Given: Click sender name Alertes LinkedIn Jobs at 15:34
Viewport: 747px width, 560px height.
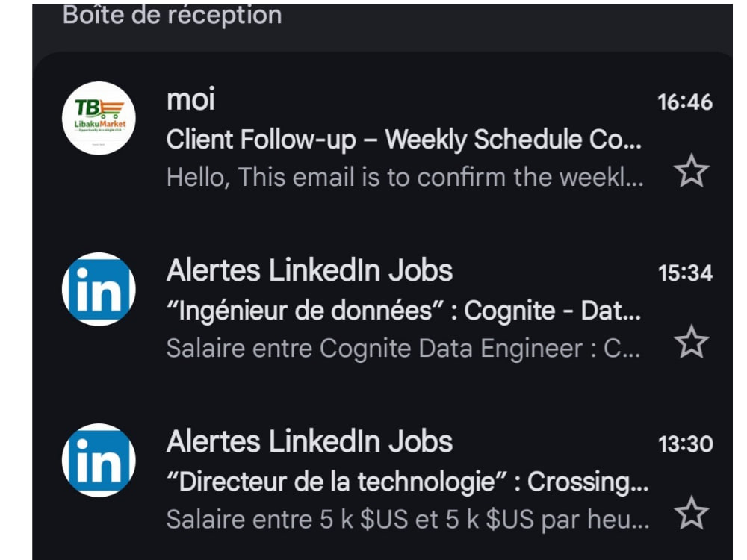Looking at the screenshot, I should point(310,270).
